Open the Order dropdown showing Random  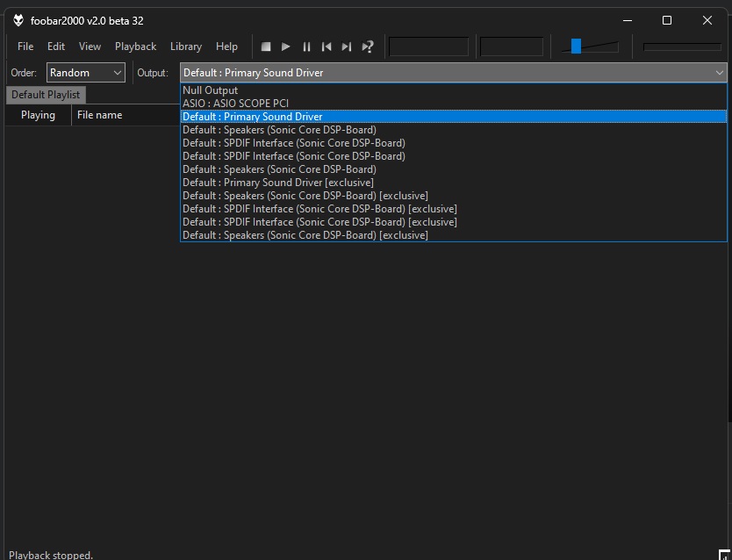[x=86, y=73]
